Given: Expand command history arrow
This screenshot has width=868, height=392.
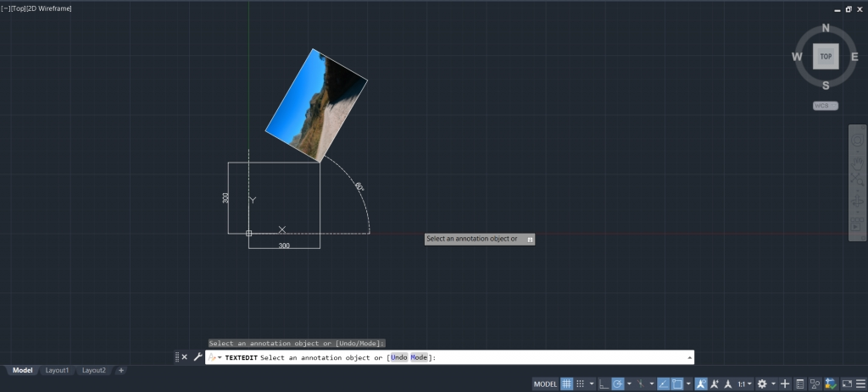Looking at the screenshot, I should [x=690, y=358].
